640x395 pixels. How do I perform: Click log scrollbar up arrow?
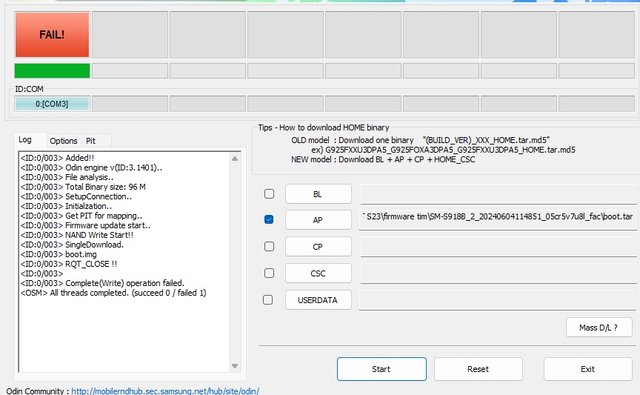(235, 158)
